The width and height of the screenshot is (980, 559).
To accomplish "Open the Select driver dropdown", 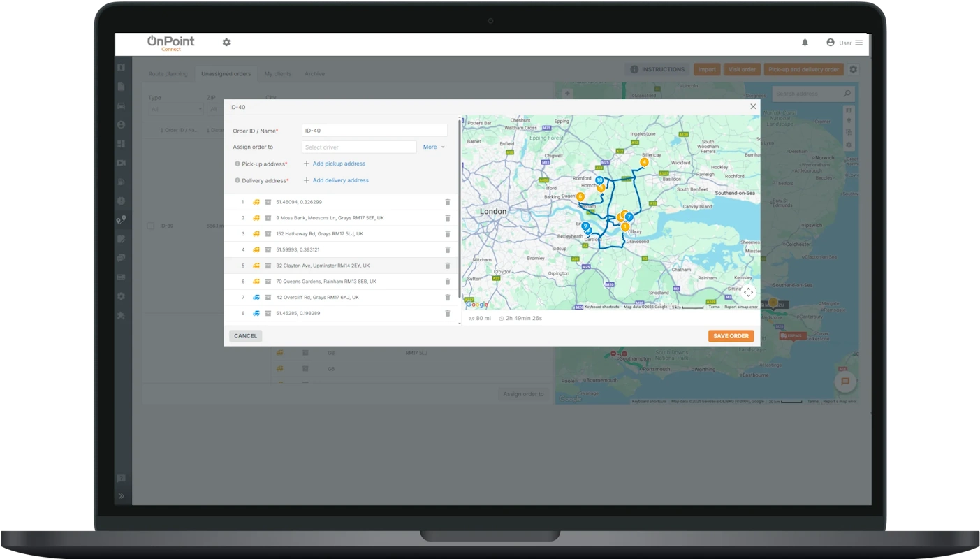I will point(359,147).
